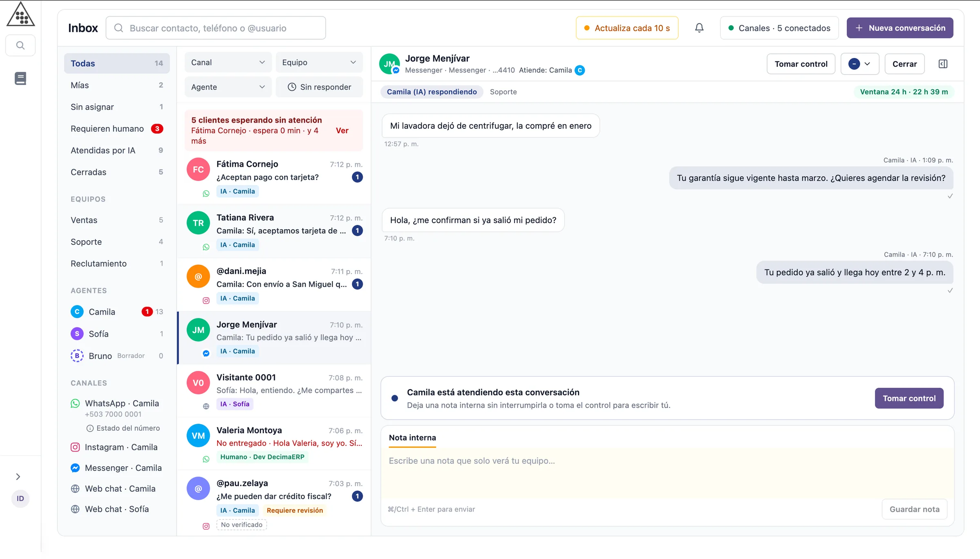
Task: Open the ID user avatar
Action: coord(20,499)
